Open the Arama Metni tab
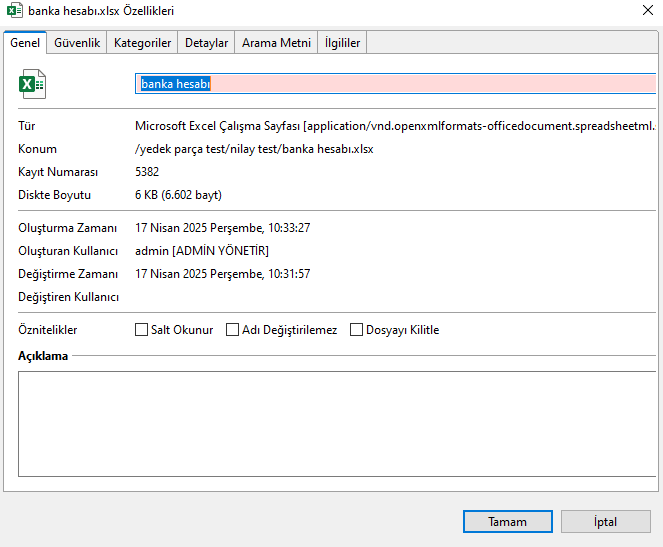Image resolution: width=663 pixels, height=547 pixels. (276, 43)
